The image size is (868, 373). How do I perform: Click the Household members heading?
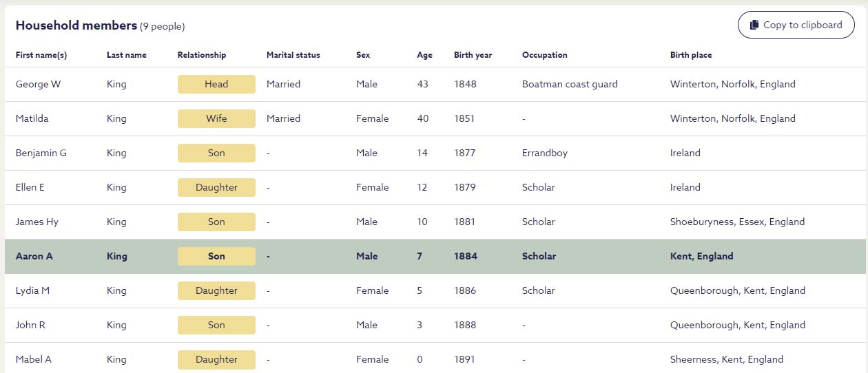click(76, 25)
